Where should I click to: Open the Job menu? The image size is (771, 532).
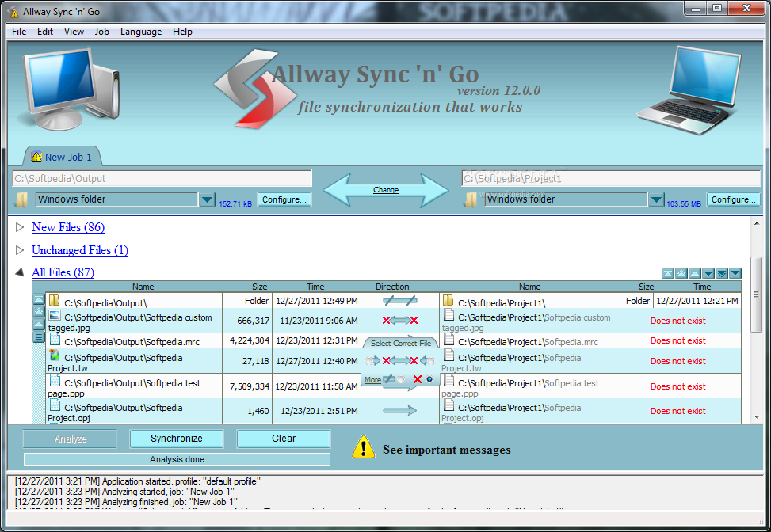101,32
